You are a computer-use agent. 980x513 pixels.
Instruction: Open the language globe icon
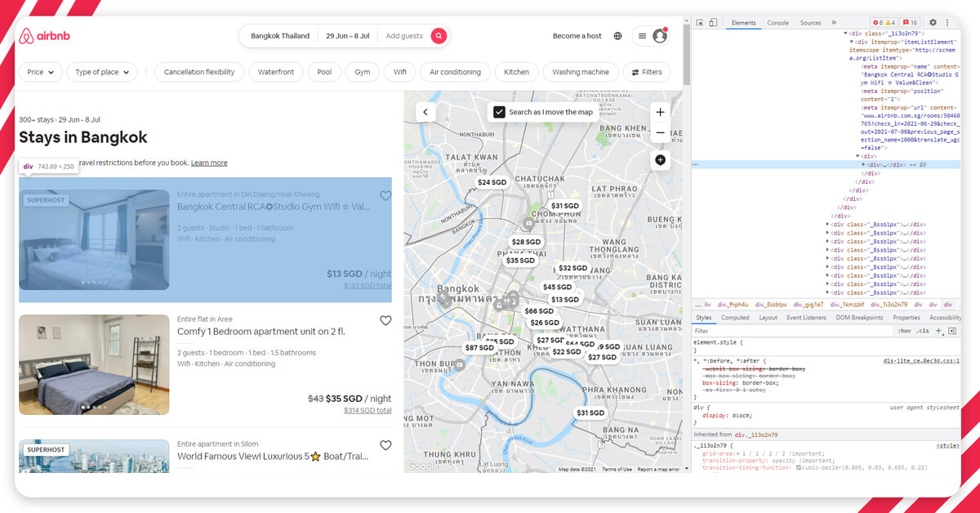pyautogui.click(x=617, y=36)
